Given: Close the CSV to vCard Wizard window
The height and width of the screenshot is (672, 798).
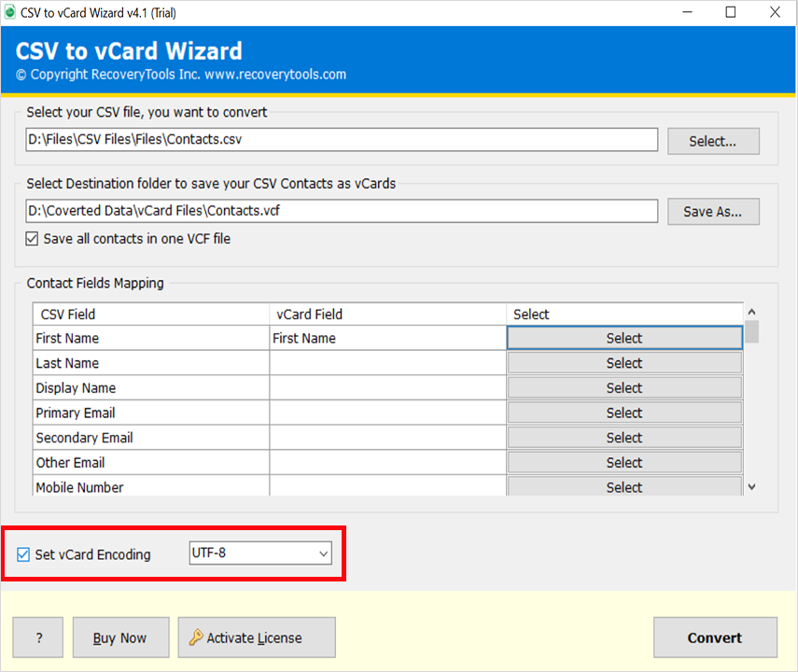Looking at the screenshot, I should click(775, 12).
